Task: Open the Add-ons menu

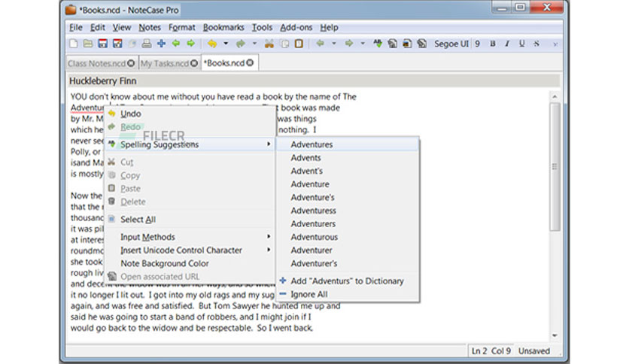Action: (296, 27)
